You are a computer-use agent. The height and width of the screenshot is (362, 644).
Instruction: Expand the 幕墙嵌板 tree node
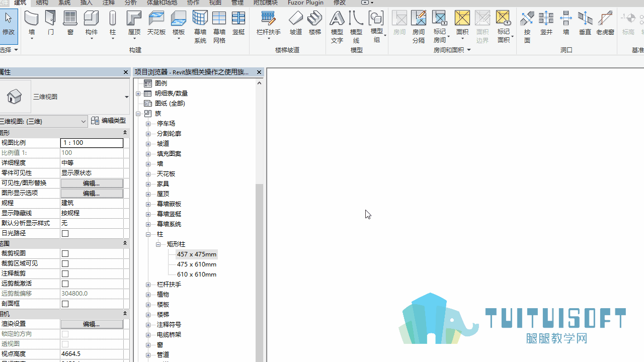point(148,204)
